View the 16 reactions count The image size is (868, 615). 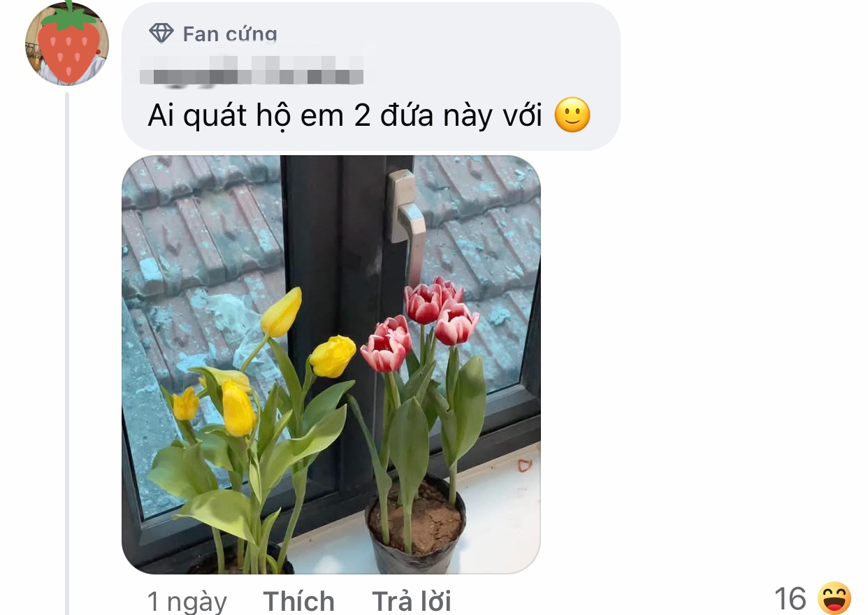(790, 599)
